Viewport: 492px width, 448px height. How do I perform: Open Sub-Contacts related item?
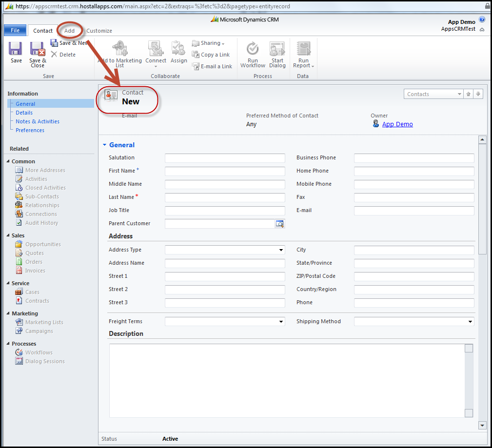[37, 196]
